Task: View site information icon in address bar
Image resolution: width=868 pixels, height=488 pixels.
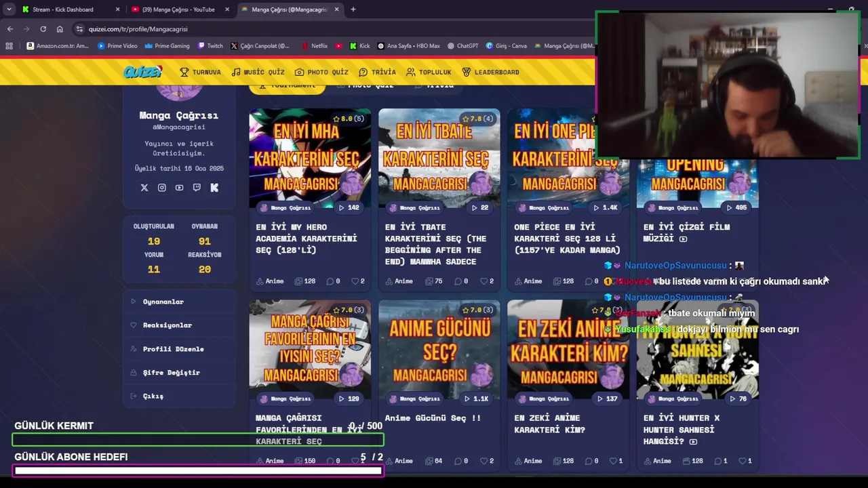Action: pyautogui.click(x=79, y=29)
